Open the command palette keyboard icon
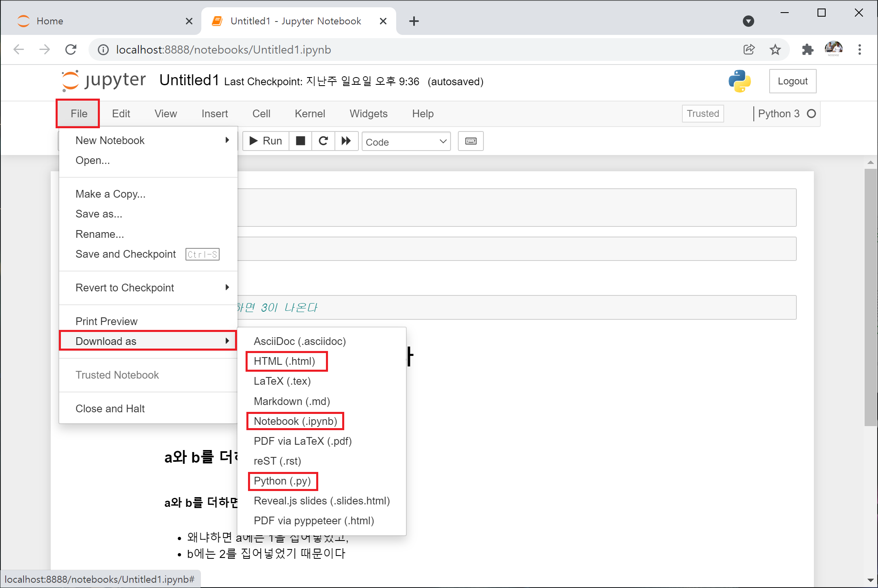 pyautogui.click(x=470, y=141)
